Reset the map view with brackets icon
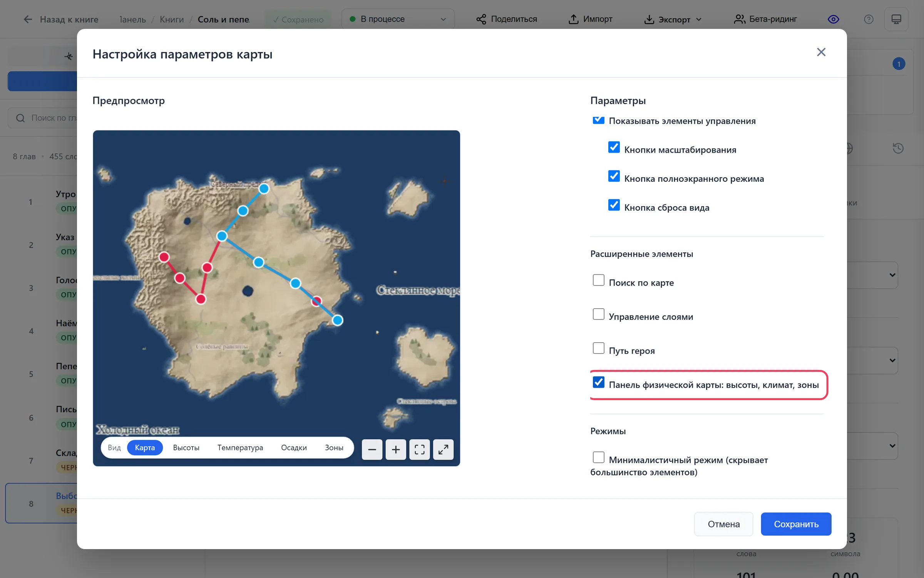924x578 pixels. 419,449
